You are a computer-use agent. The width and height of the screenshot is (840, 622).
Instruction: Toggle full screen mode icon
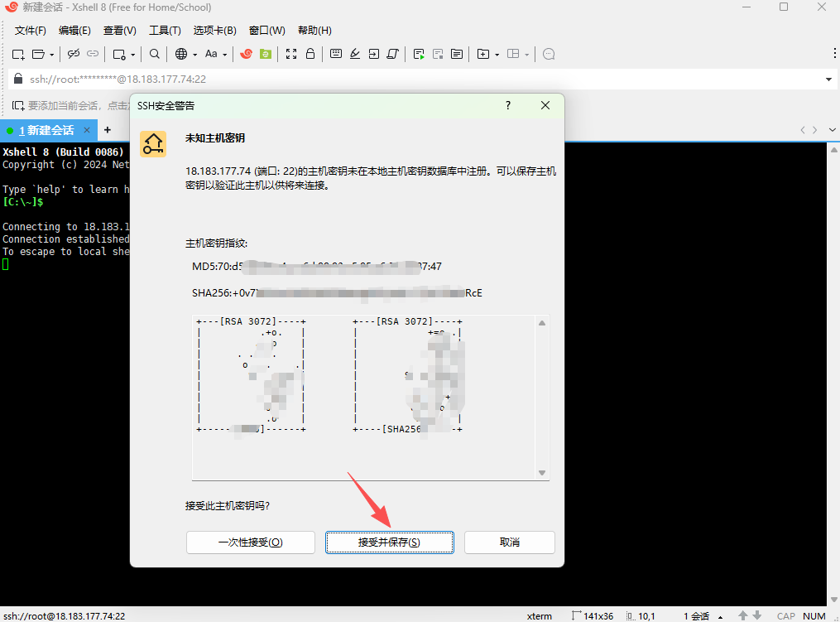click(x=291, y=54)
